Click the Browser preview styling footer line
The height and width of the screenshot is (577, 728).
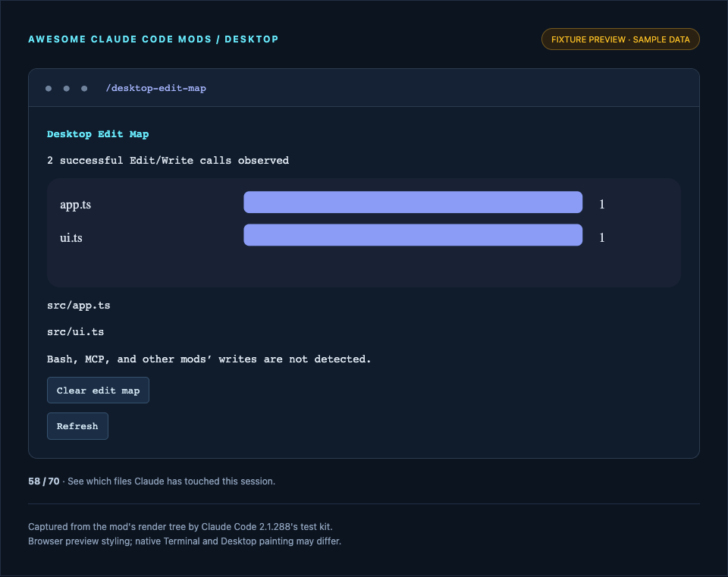tap(184, 541)
